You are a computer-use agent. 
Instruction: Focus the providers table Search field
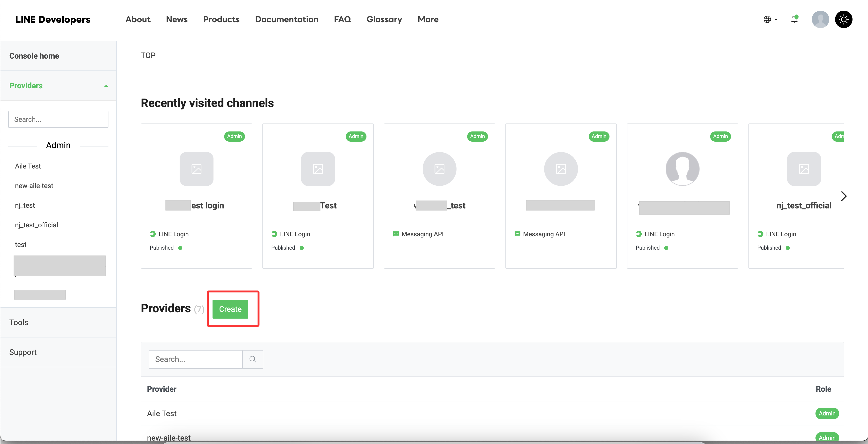tap(195, 359)
